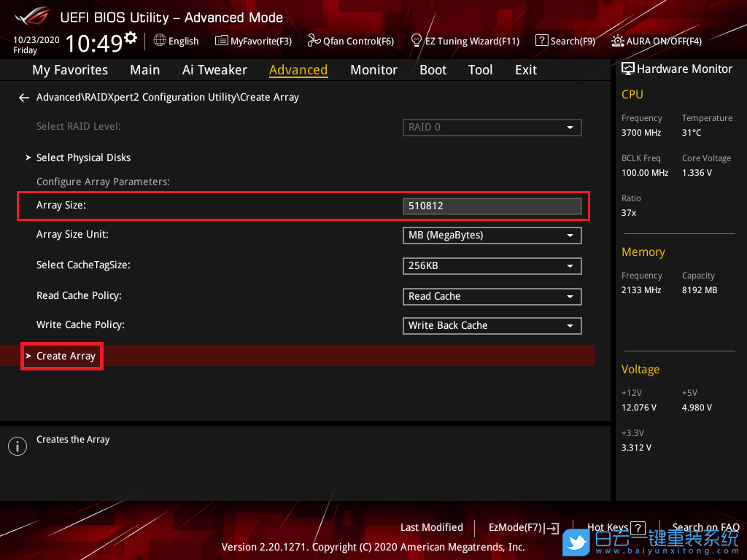Change the Write Cache Policy dropdown

coord(492,326)
